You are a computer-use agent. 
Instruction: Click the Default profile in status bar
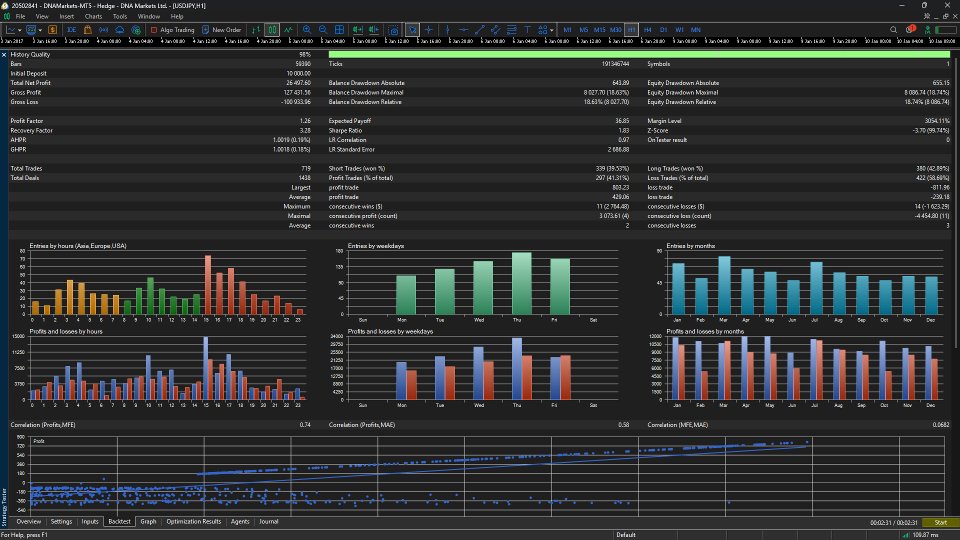[626, 535]
